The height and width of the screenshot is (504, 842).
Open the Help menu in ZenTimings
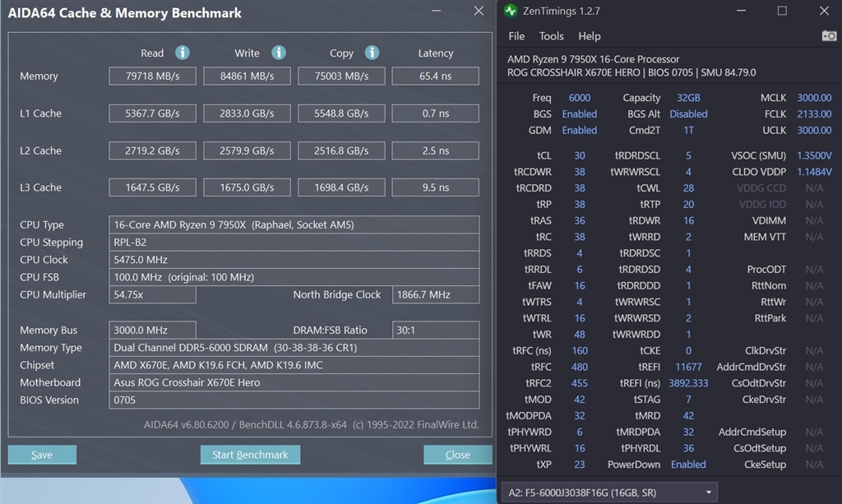[589, 36]
